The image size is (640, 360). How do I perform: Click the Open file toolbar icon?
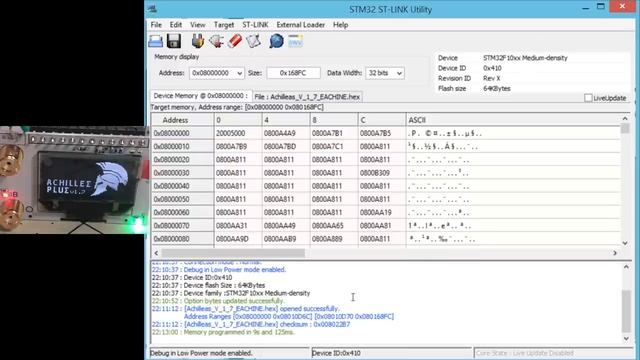pyautogui.click(x=156, y=41)
